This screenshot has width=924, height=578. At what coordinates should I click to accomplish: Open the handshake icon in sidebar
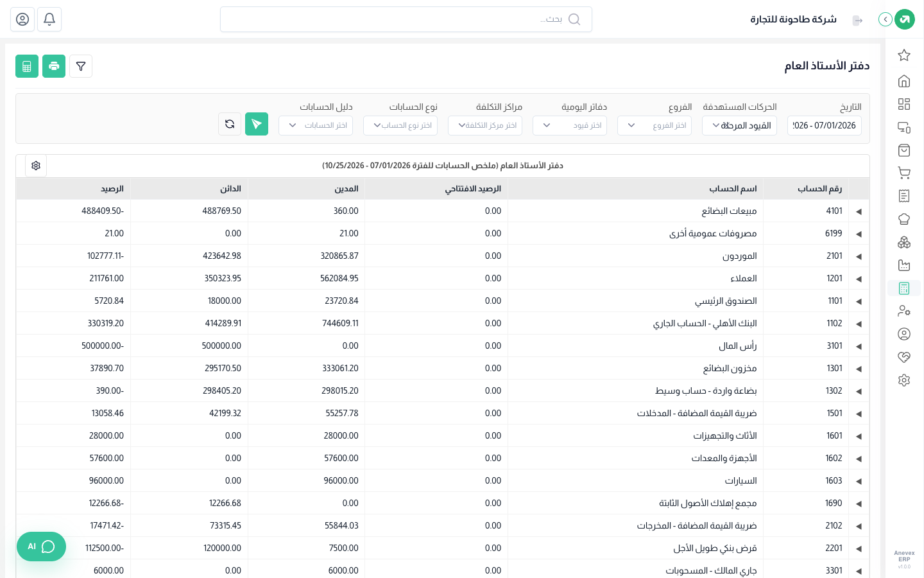pyautogui.click(x=904, y=357)
